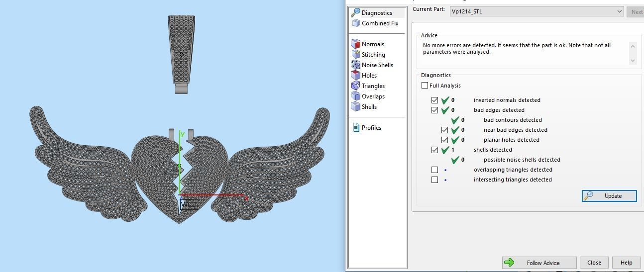The height and width of the screenshot is (272, 644).
Task: Open the Noise Shells page
Action: [x=377, y=65]
